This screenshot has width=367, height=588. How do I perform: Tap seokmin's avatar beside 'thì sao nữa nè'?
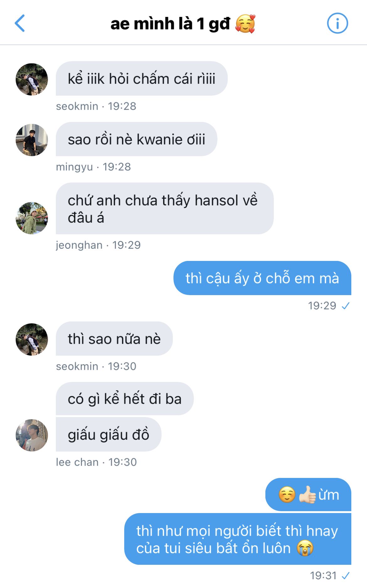pyautogui.click(x=32, y=339)
